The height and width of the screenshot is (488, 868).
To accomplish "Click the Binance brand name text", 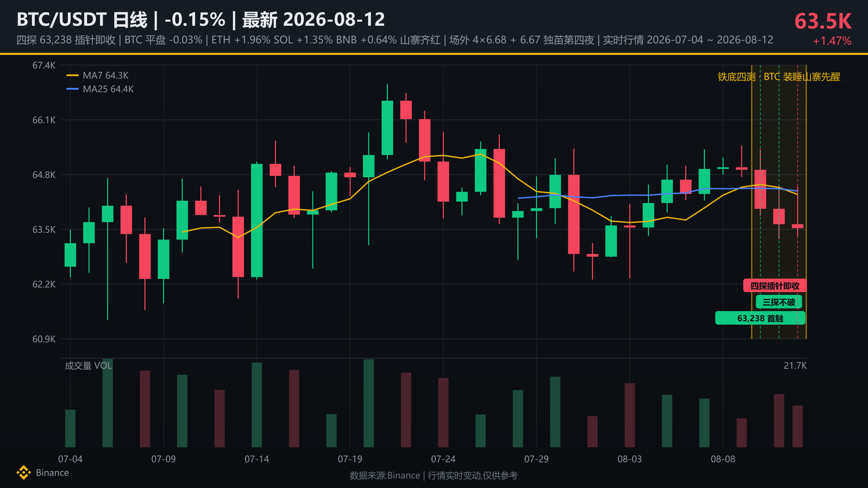I will point(52,473).
